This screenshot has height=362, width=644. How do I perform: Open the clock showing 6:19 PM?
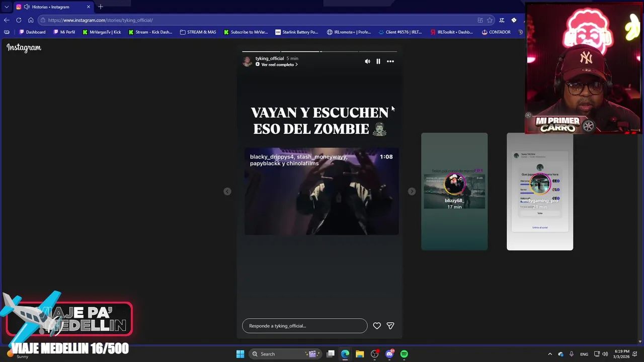[x=621, y=354]
